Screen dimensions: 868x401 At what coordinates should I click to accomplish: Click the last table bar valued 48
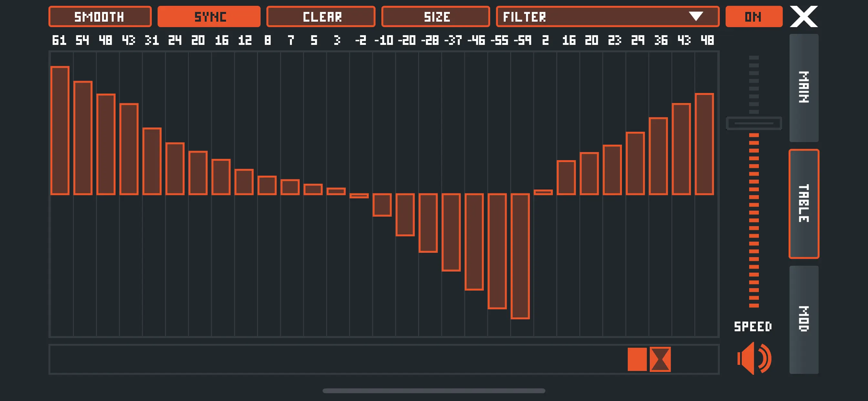[x=704, y=144]
